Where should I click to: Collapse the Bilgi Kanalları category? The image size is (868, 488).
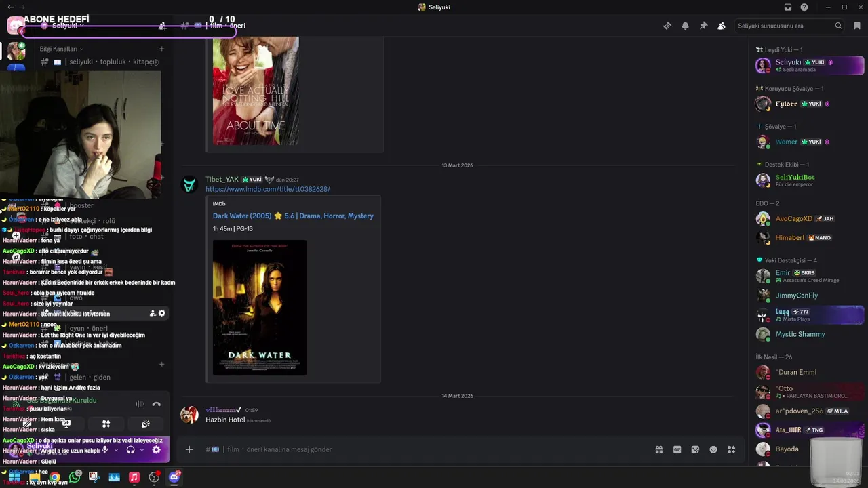[61, 49]
